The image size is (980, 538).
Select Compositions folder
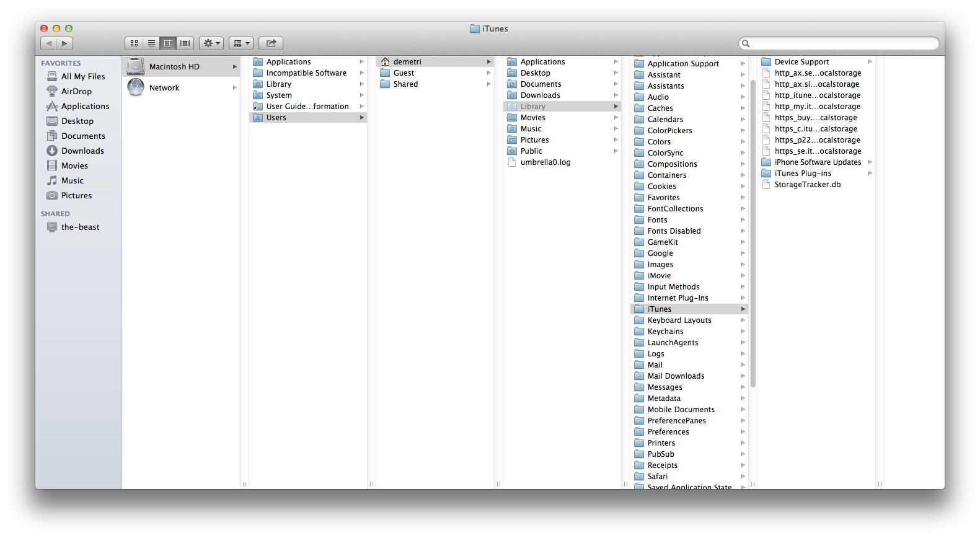[689, 164]
